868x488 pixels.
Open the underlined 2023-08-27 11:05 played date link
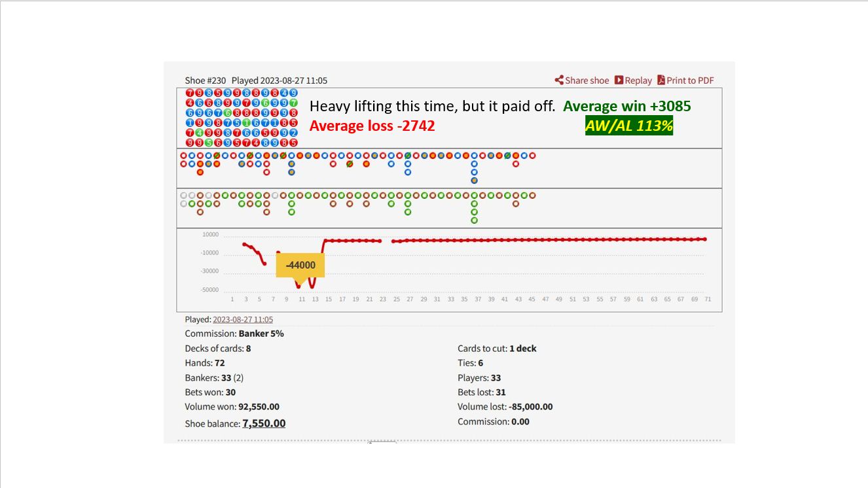243,320
